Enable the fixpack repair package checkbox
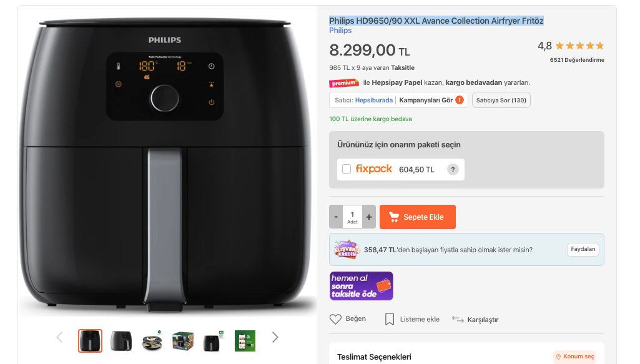 (347, 169)
